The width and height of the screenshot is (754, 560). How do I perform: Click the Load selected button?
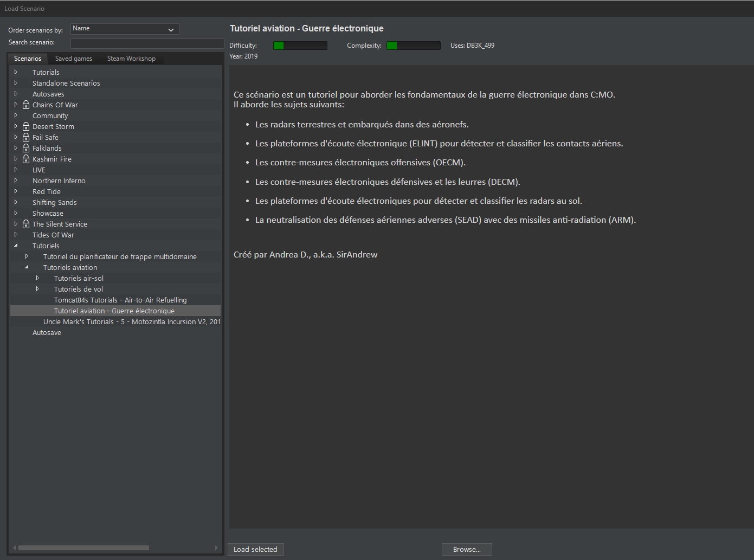pos(255,549)
